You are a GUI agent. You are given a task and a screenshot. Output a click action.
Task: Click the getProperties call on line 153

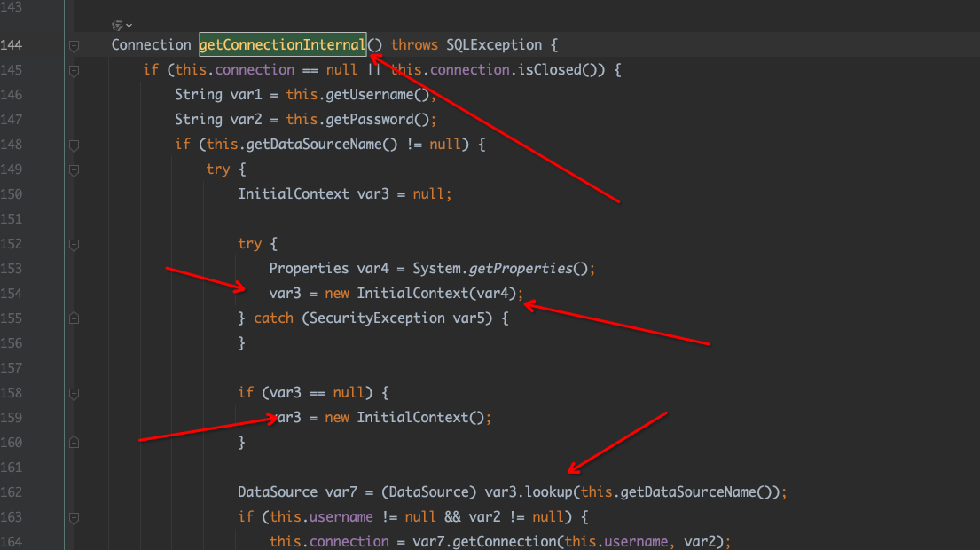(527, 268)
